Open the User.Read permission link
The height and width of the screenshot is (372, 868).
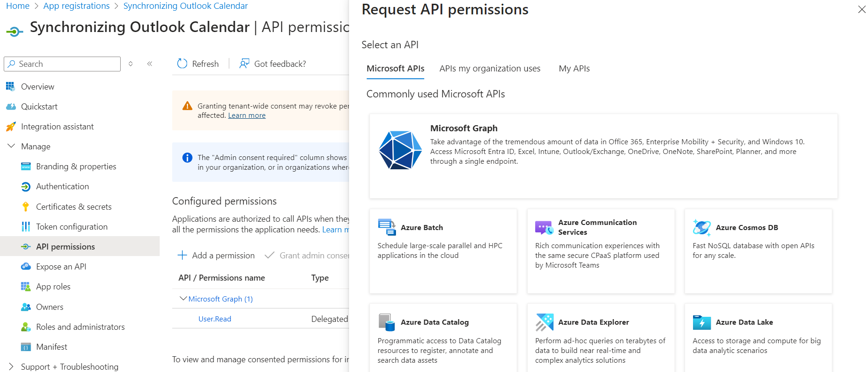click(214, 319)
